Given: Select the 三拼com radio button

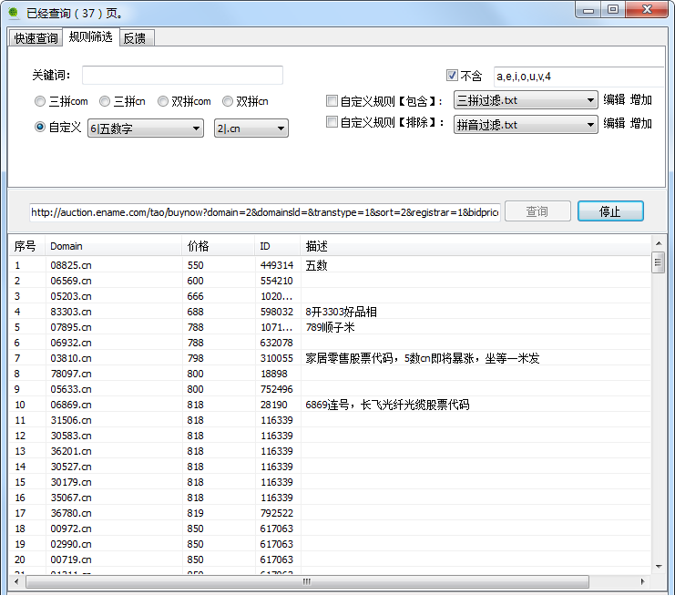Looking at the screenshot, I should 39,101.
